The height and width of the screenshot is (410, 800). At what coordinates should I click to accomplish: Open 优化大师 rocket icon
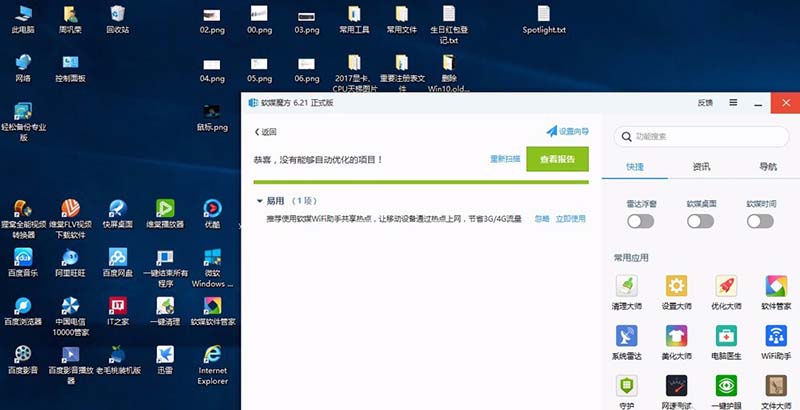point(727,287)
